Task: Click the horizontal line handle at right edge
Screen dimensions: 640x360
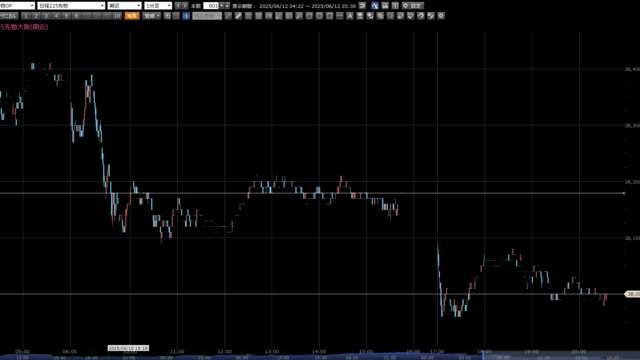Action: click(624, 193)
